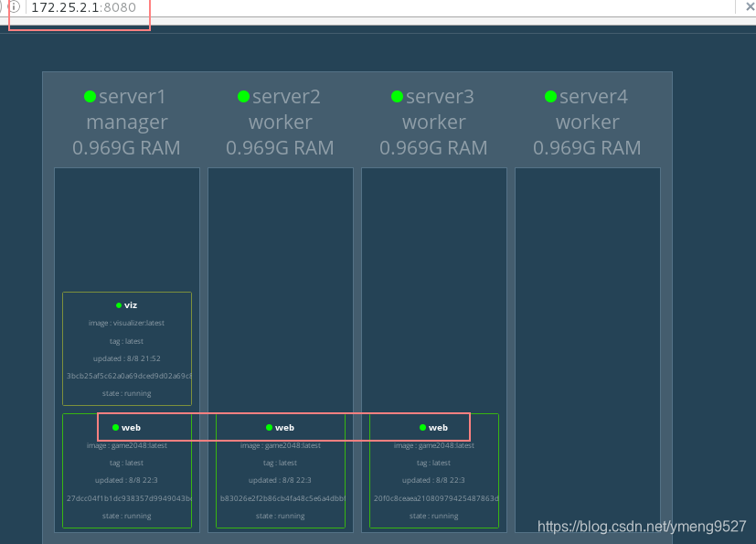Click the green dot of web on server2
This screenshot has height=544, width=756.
[x=269, y=427]
